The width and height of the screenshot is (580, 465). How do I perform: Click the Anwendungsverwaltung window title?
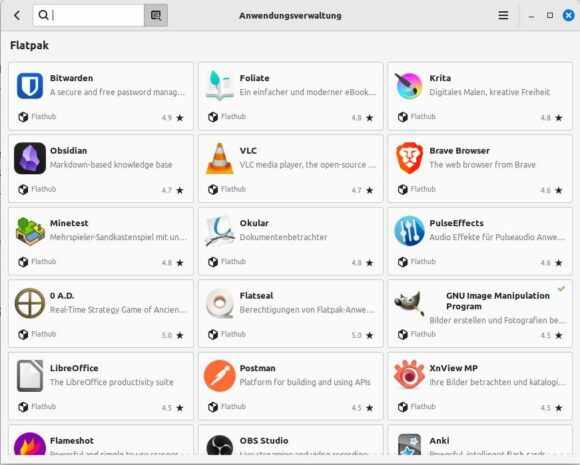click(290, 16)
